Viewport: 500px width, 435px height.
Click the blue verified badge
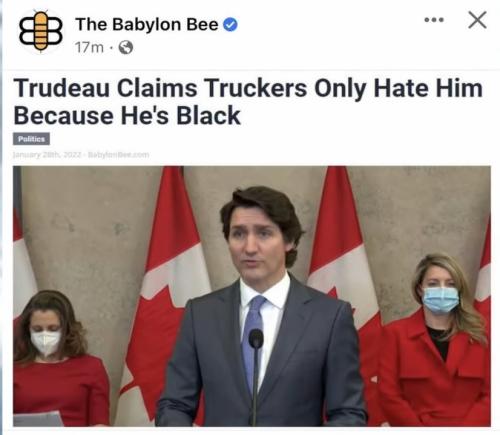[x=230, y=25]
